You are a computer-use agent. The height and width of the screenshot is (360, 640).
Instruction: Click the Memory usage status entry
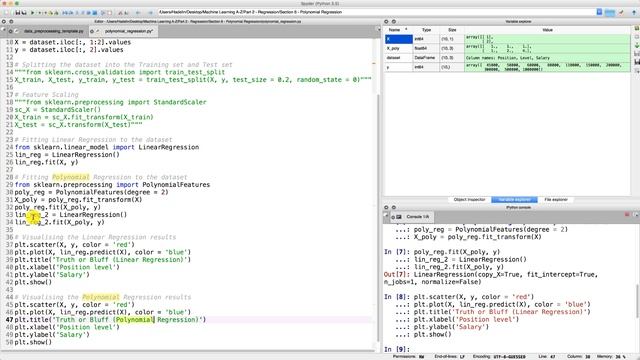pos(611,356)
